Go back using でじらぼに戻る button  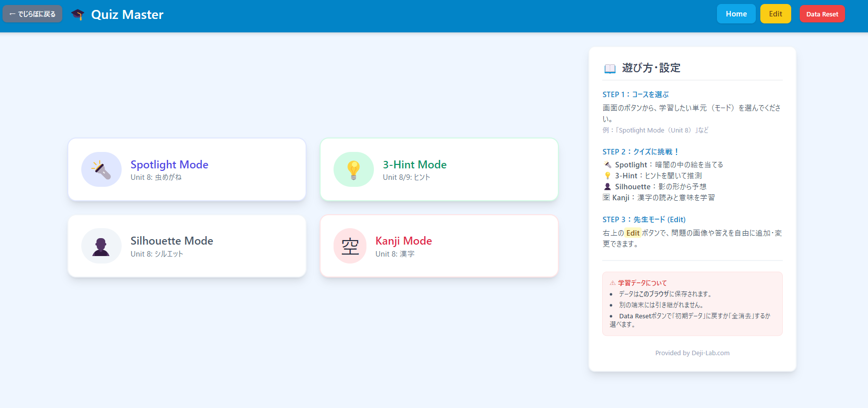tap(32, 14)
